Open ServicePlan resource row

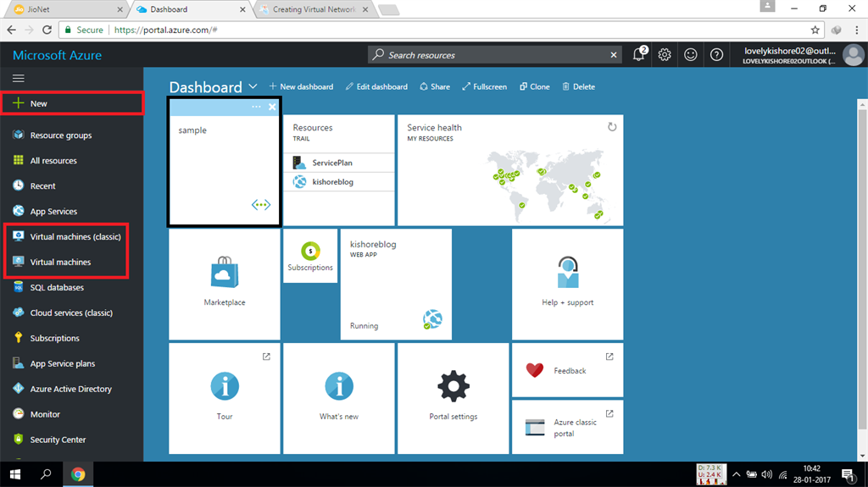[339, 163]
